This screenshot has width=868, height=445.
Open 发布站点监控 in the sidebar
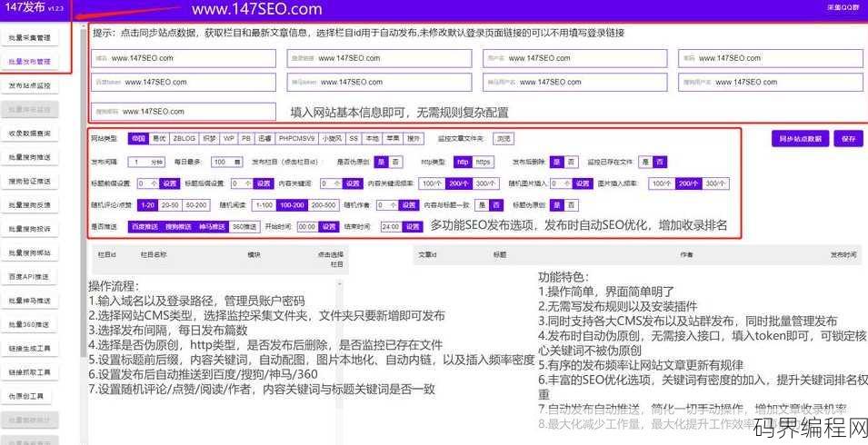pos(29,85)
